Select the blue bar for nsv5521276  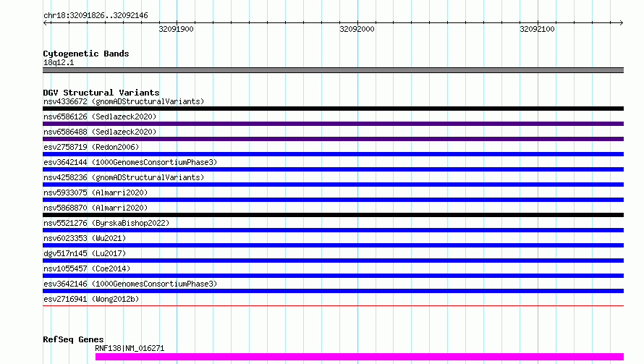333,230
